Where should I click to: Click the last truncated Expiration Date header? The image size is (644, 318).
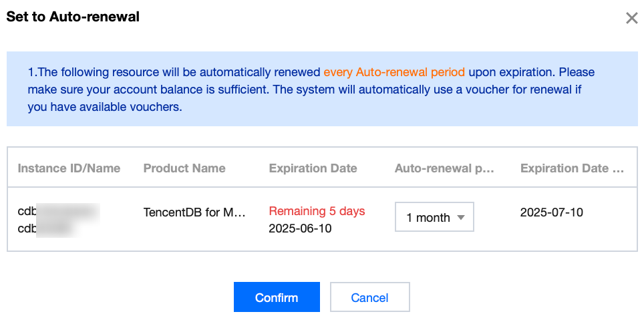[573, 168]
